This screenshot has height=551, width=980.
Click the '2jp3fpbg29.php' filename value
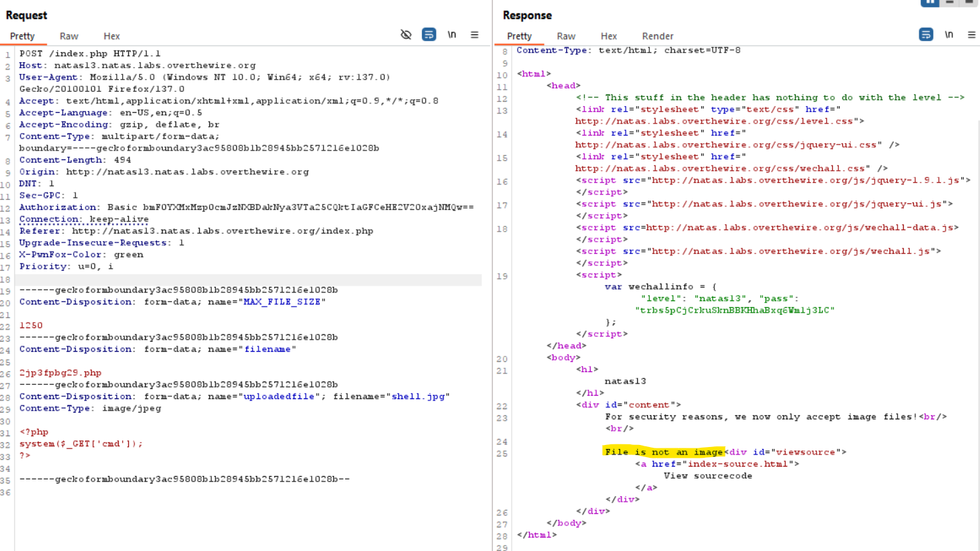(x=60, y=373)
